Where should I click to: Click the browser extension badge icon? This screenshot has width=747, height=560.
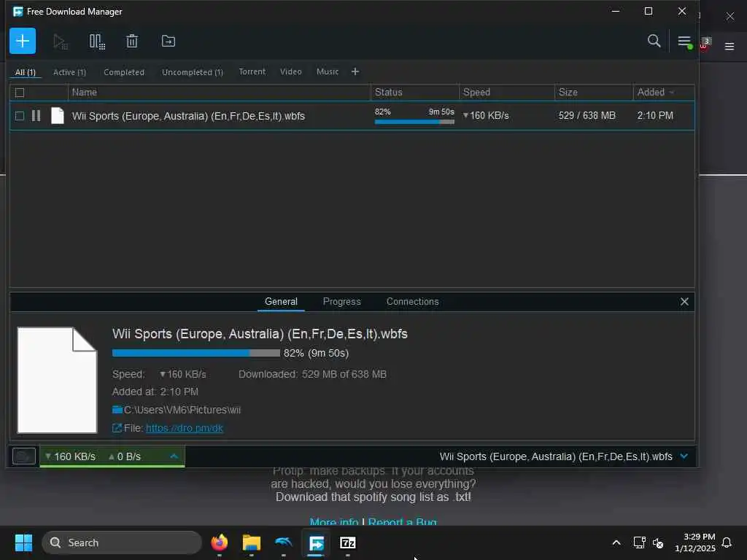pyautogui.click(x=705, y=43)
